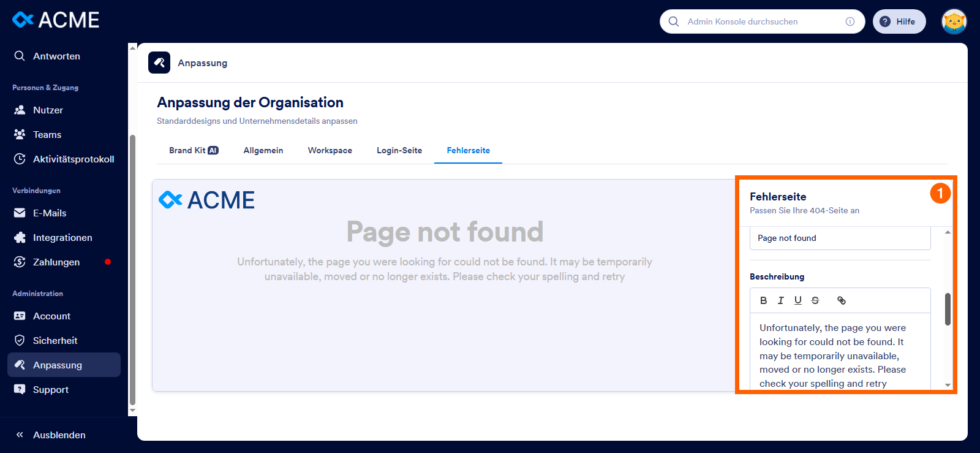Select Anpassung in sidebar
Screen dimensions: 980x453
click(64, 365)
